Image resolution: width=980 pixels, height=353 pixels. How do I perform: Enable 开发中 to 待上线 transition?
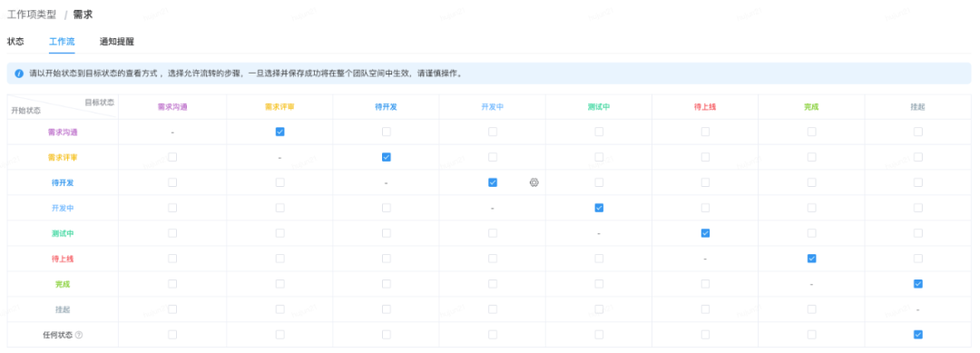pos(705,208)
